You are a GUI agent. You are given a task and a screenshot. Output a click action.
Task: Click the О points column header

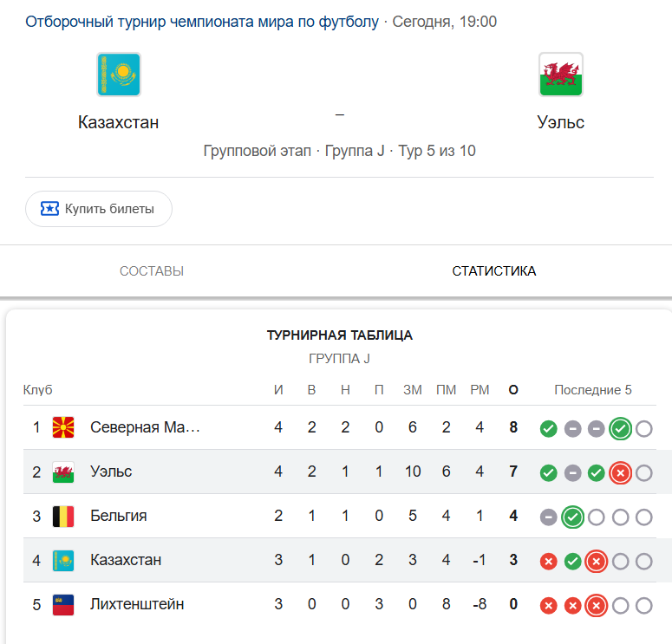pyautogui.click(x=513, y=390)
